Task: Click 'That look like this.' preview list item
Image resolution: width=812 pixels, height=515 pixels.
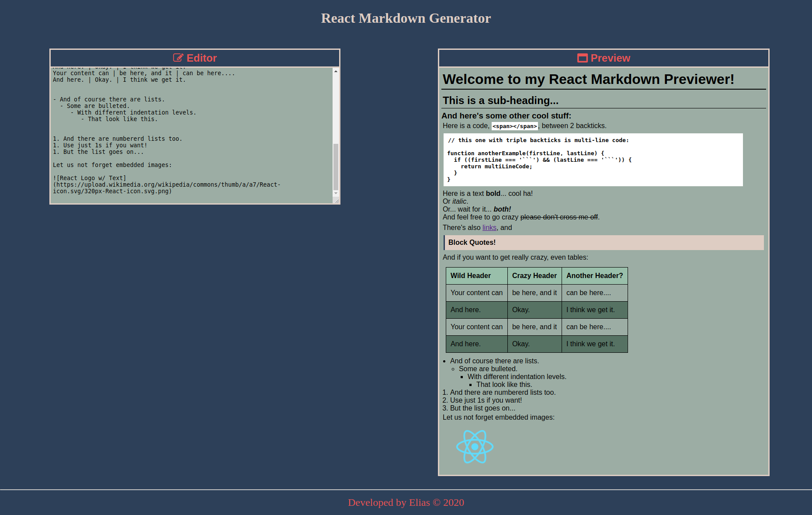Action: point(504,385)
